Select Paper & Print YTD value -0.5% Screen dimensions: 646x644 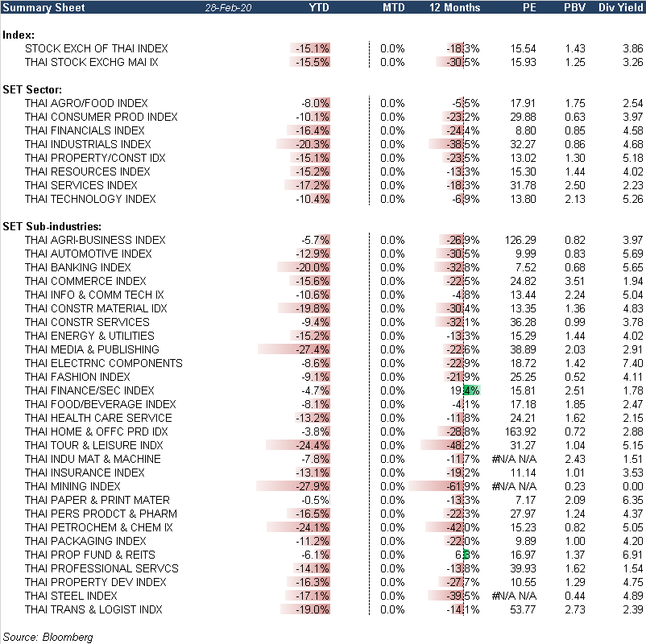pos(315,500)
